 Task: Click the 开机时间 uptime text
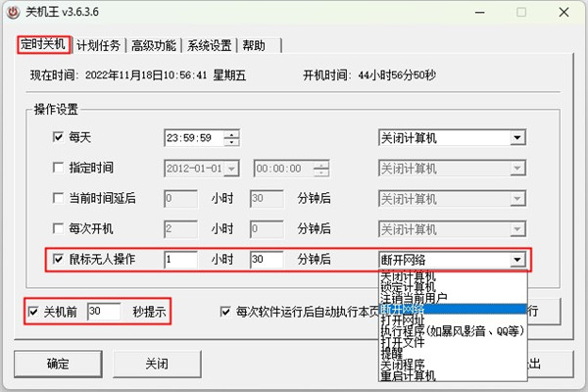pos(369,75)
